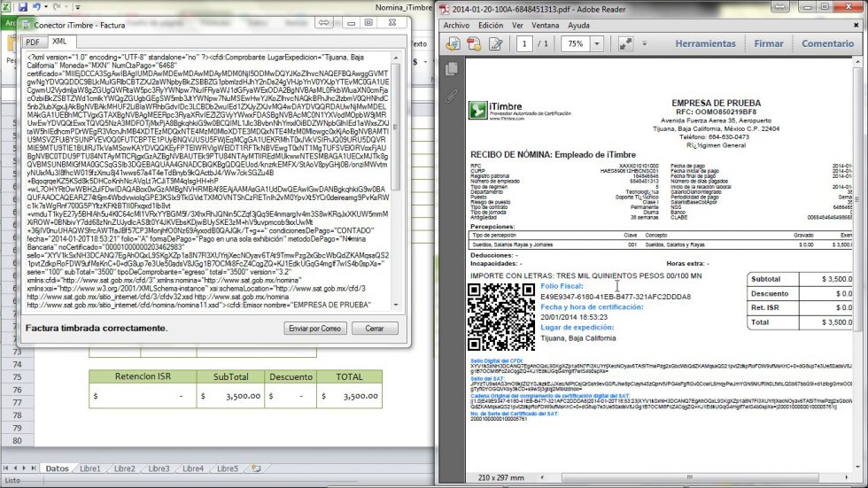Open the Archivo menu in Adobe Reader

(456, 26)
